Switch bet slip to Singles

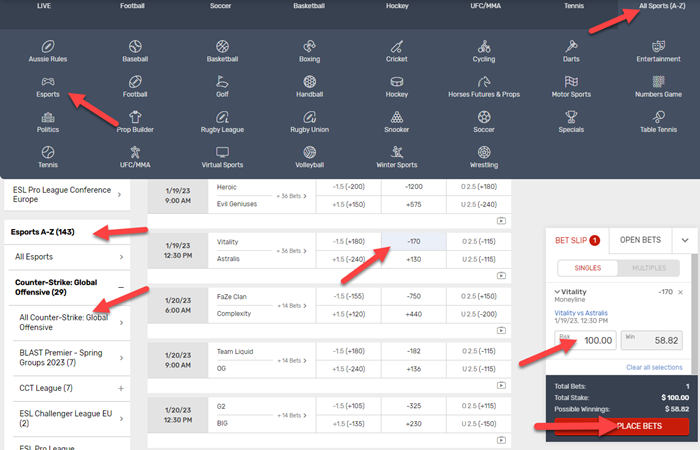[586, 268]
